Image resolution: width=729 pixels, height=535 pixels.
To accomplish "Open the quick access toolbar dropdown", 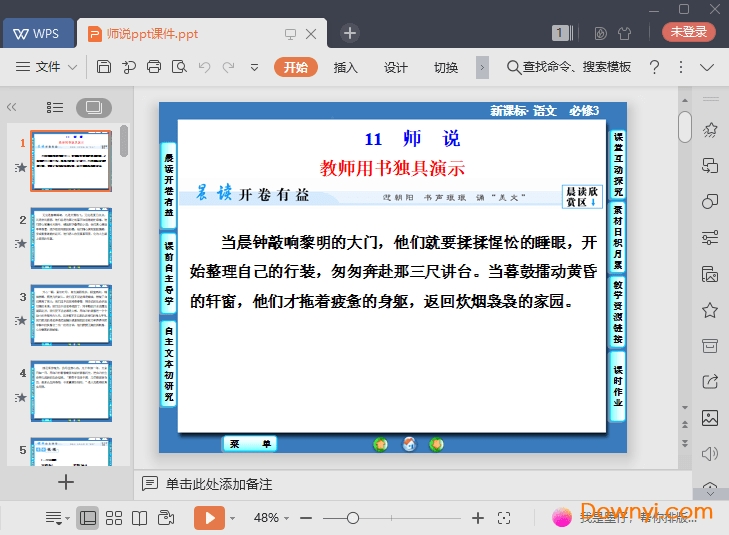I will [254, 67].
